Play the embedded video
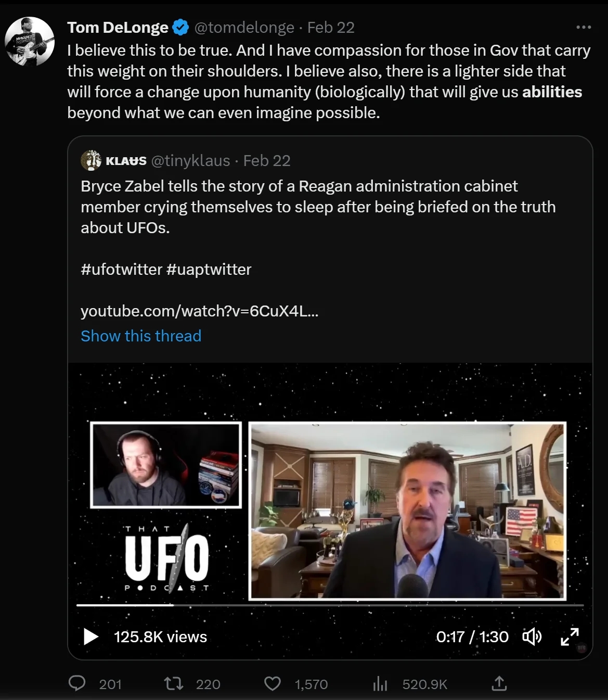The width and height of the screenshot is (608, 700). (x=91, y=637)
